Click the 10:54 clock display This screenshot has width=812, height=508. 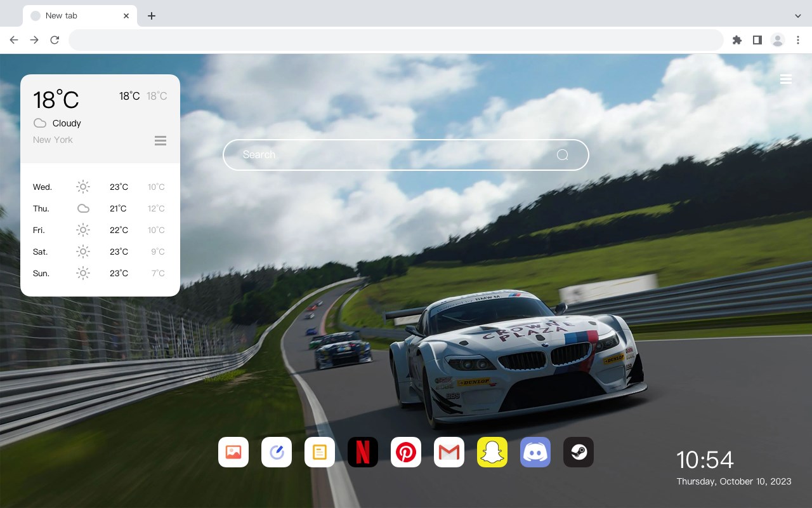[x=705, y=460]
